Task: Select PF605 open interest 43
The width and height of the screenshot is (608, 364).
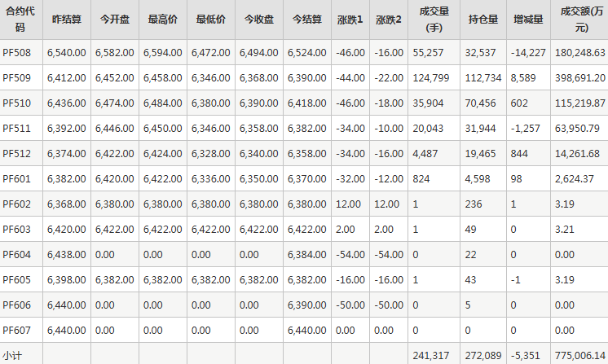Action: (471, 279)
